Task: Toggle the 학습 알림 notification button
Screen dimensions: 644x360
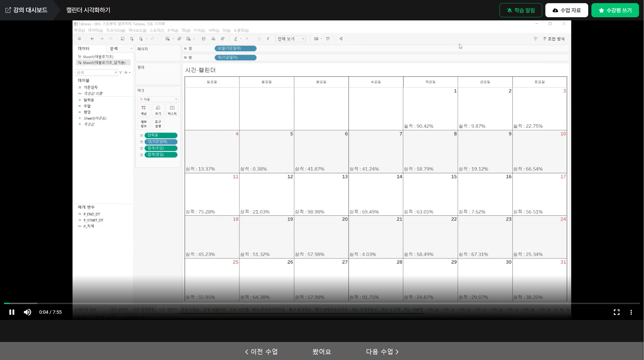Action: tap(521, 10)
